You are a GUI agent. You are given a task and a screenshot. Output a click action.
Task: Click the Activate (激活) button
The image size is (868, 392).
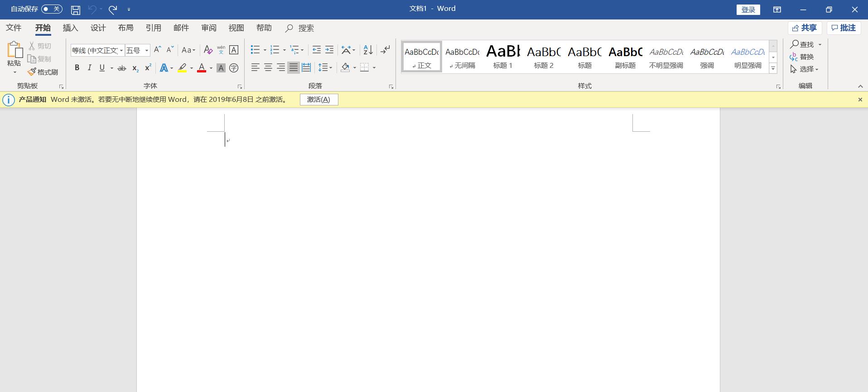tap(319, 100)
